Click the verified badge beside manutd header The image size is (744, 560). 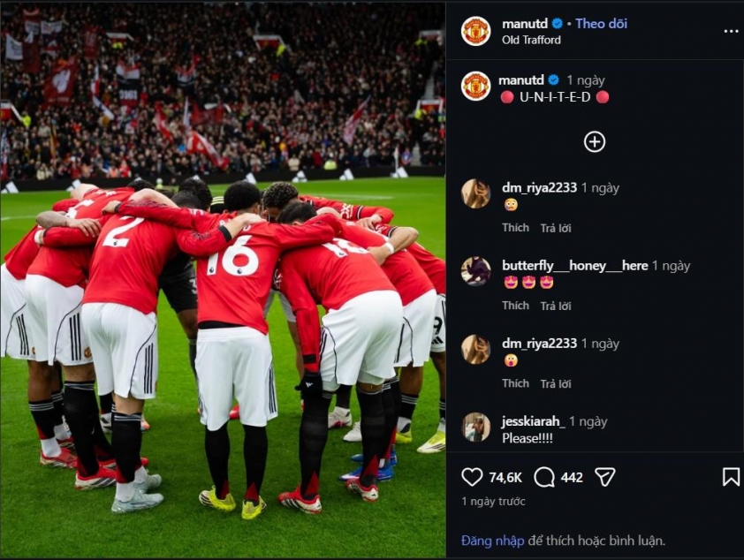tap(557, 23)
